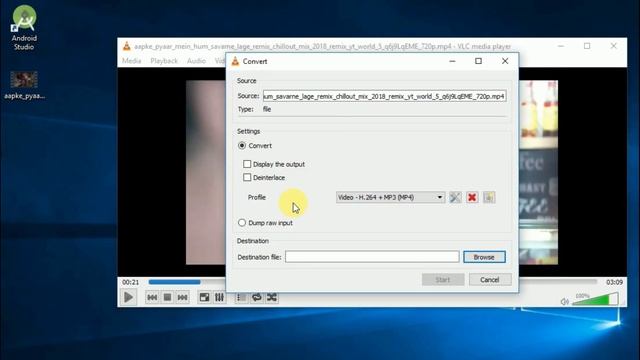This screenshot has height=360, width=640.
Task: Delete selected profile red X icon
Action: [x=472, y=198]
